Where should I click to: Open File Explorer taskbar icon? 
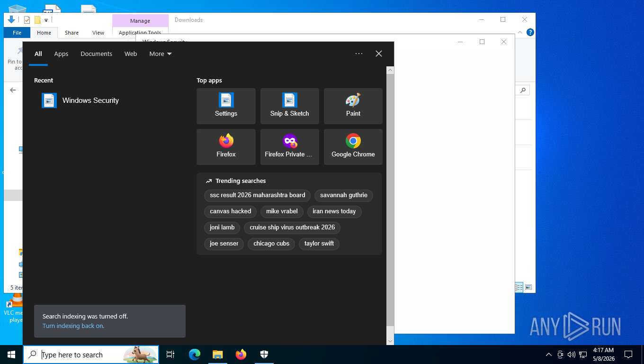[217, 355]
